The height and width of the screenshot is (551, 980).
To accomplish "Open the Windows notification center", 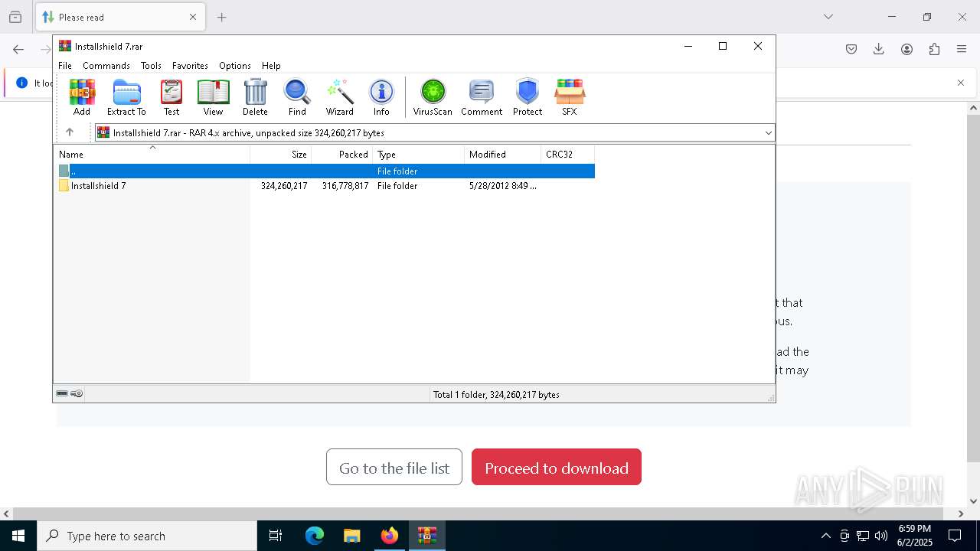I will pyautogui.click(x=955, y=536).
